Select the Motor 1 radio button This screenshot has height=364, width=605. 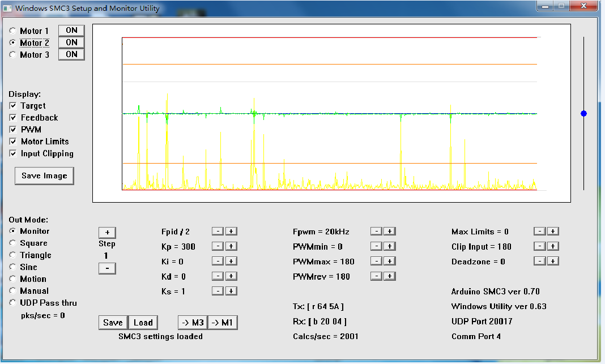click(12, 31)
